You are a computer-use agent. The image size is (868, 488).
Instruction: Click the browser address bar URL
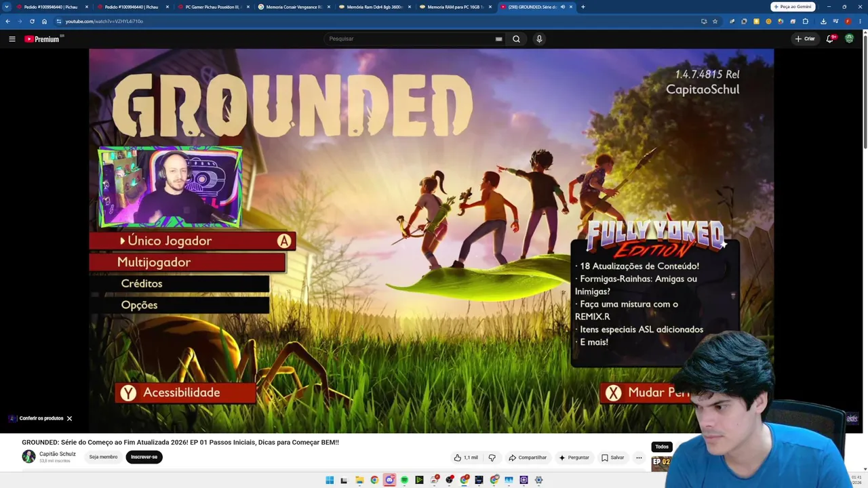104,21
